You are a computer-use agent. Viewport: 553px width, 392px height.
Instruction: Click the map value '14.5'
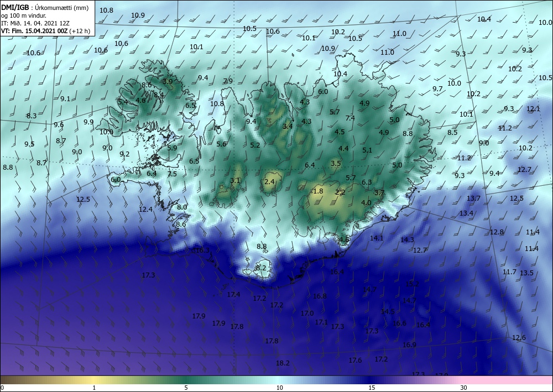388,312
